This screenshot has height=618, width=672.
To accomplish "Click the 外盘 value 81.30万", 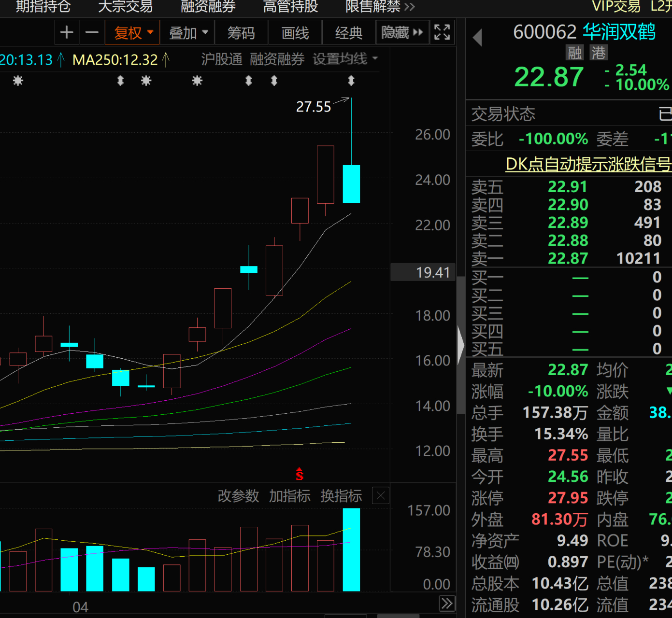I will point(559,520).
